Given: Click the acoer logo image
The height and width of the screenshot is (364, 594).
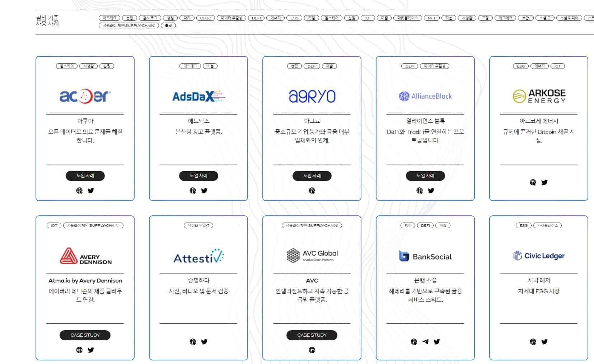Looking at the screenshot, I should click(x=85, y=96).
